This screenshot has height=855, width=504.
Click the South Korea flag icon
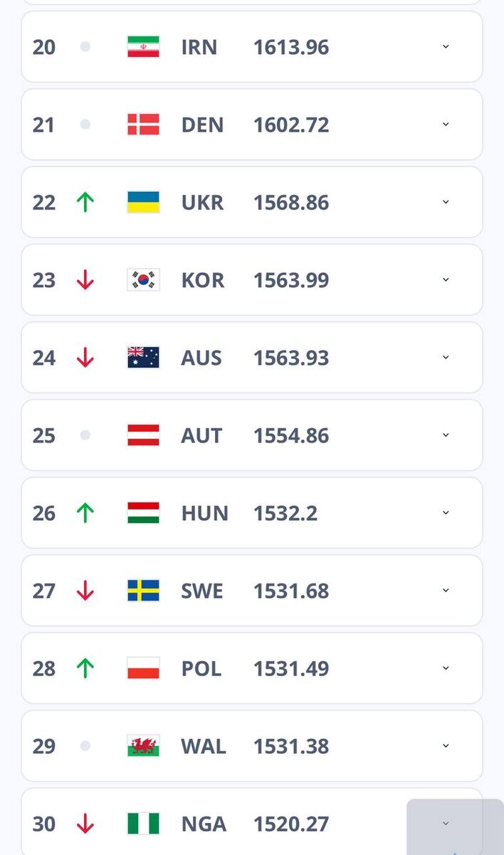143,280
